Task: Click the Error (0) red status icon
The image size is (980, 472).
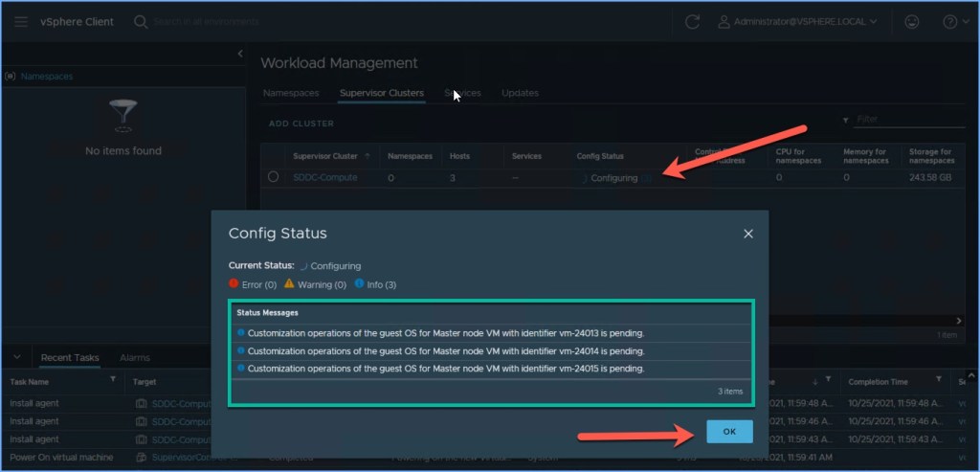Action: (234, 284)
